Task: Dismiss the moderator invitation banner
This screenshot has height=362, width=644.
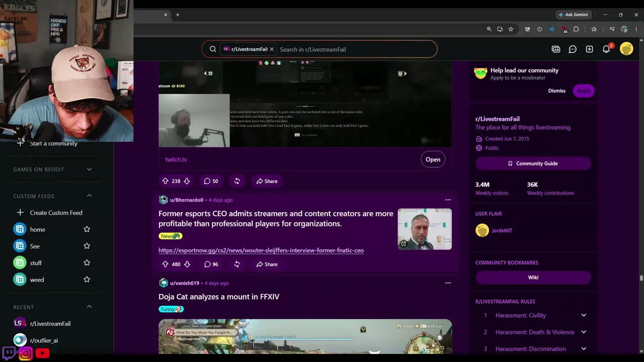Action: (x=556, y=90)
